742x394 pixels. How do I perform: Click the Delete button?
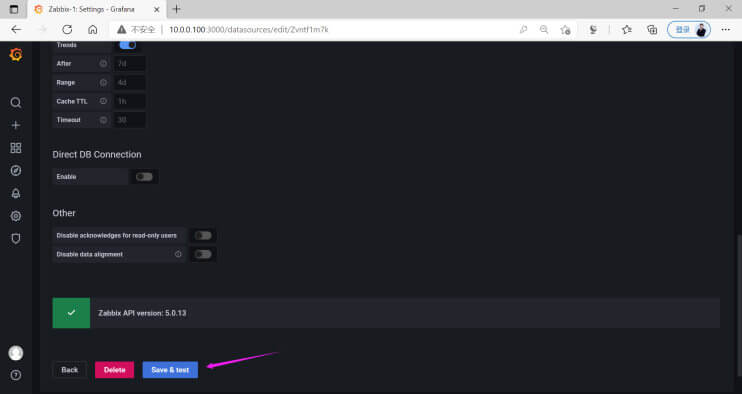coord(115,370)
